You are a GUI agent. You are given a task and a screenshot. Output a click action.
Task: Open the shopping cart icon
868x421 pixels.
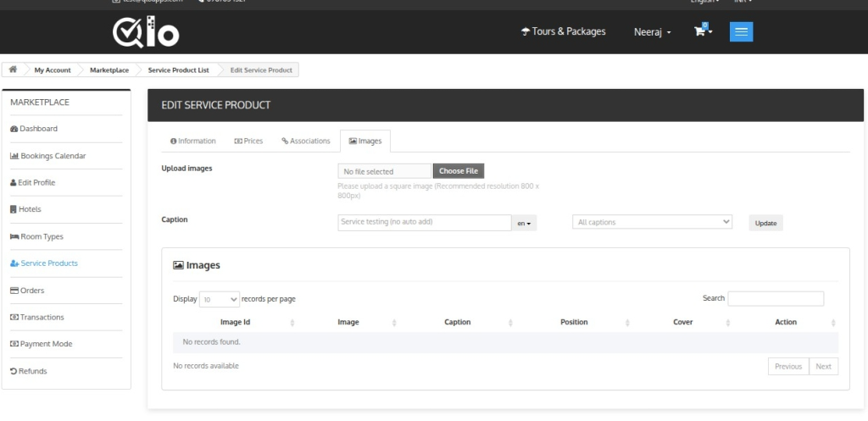[x=703, y=31]
